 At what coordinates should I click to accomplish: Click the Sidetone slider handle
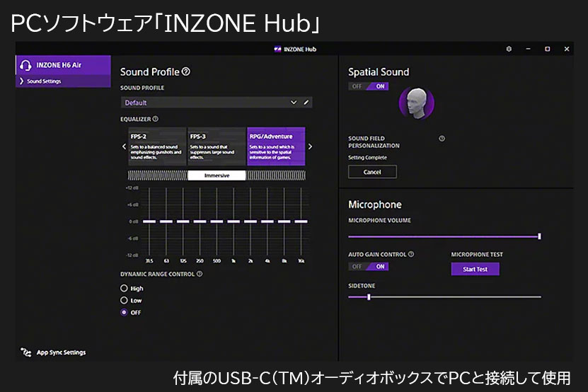click(369, 296)
